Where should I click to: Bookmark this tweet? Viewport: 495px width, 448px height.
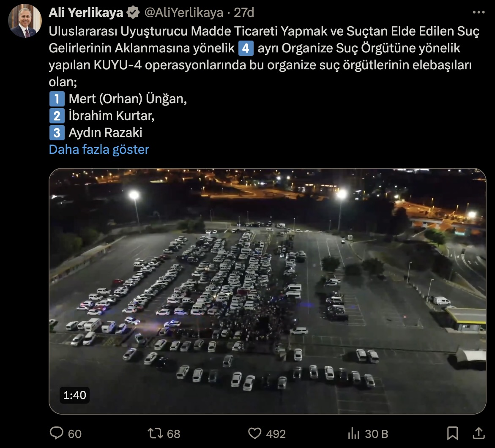pyautogui.click(x=452, y=433)
